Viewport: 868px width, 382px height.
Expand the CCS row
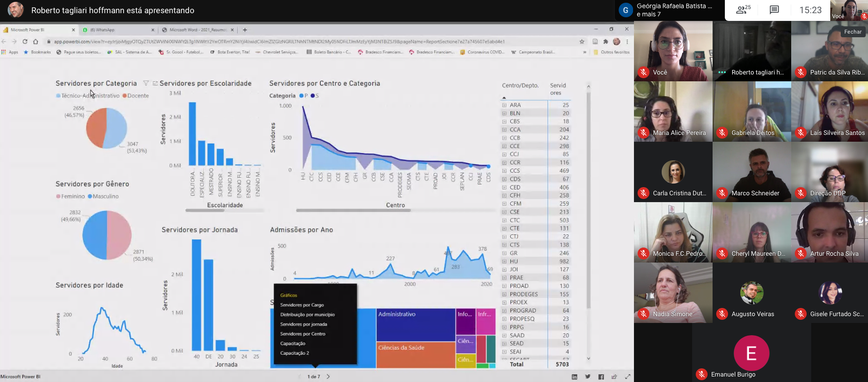point(504,171)
